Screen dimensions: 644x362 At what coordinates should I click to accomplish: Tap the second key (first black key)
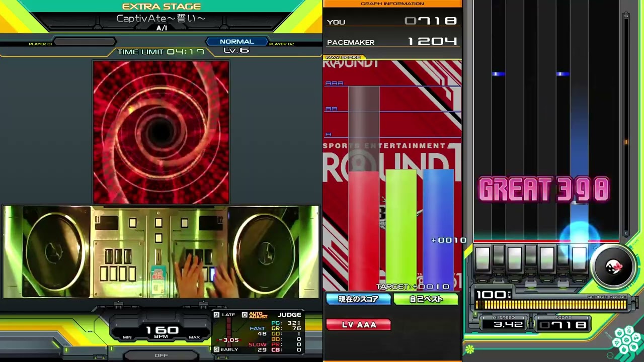[499, 256]
